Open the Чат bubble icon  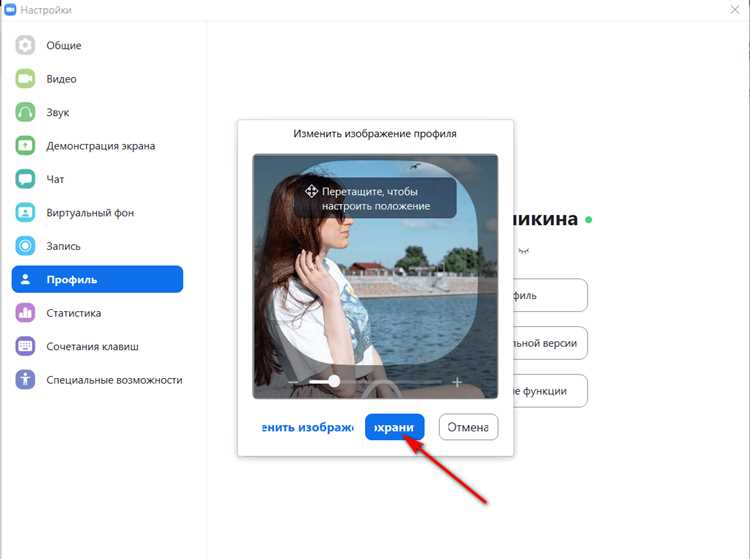click(25, 179)
